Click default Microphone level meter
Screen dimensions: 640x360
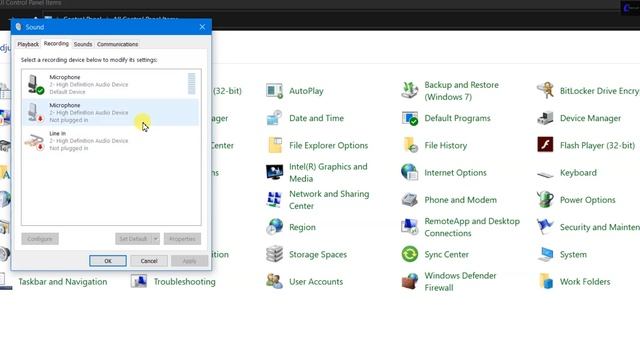click(x=191, y=84)
